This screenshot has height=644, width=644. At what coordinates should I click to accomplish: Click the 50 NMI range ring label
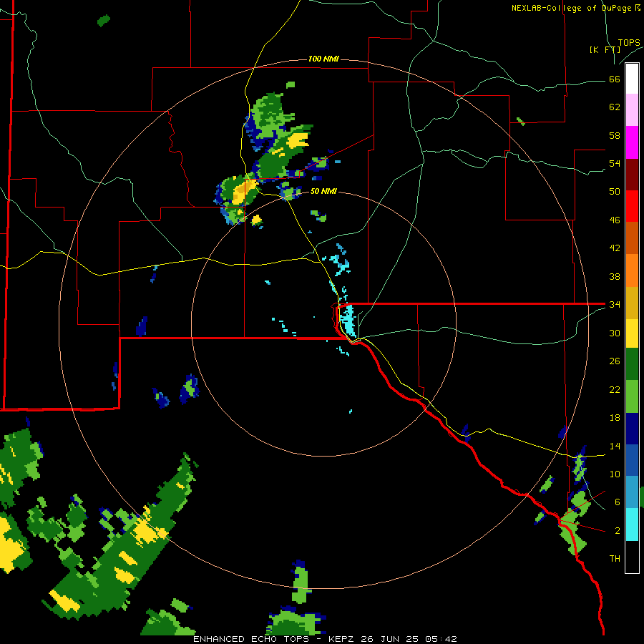[323, 191]
